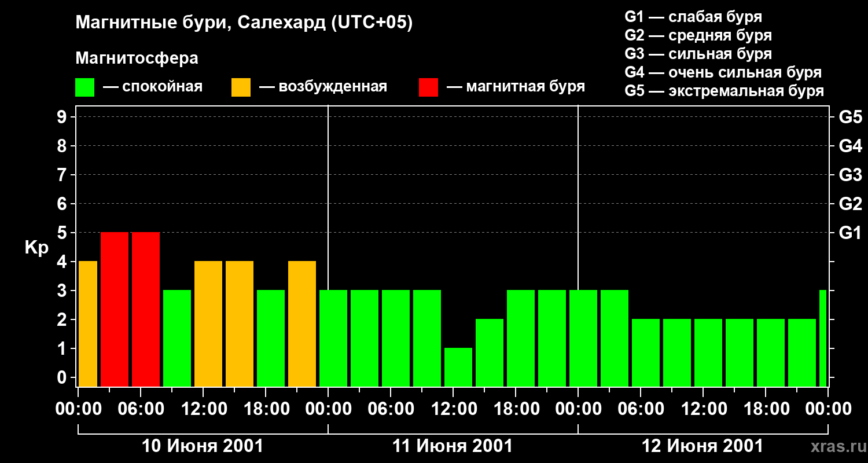Click the '06:00' time label for 11 Июня

point(391,409)
